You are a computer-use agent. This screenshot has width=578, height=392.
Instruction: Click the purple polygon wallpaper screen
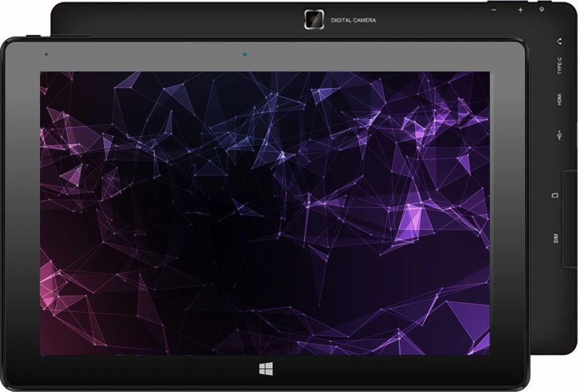point(265,214)
